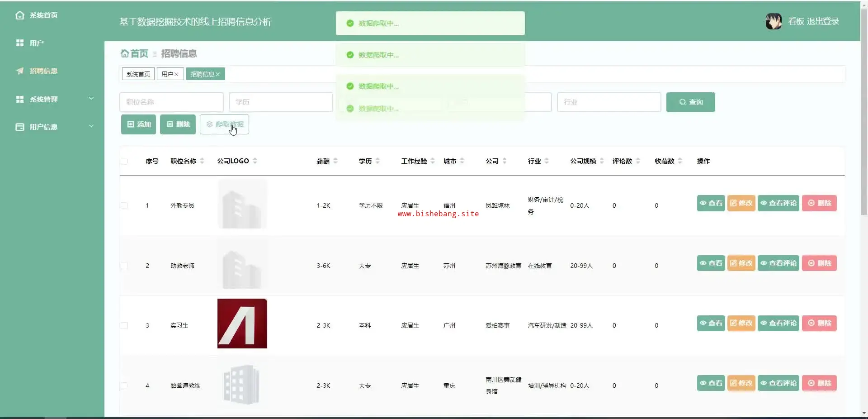Click the user avatar in the header
This screenshot has width=868, height=419.
pos(773,21)
